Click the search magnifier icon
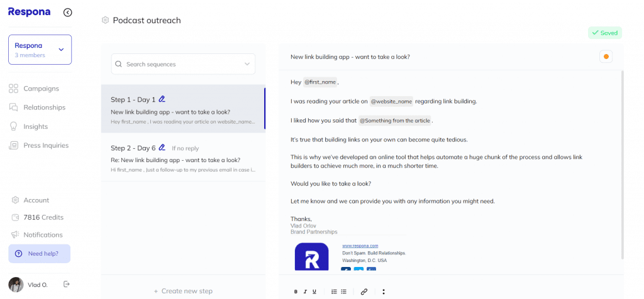Image resolution: width=644 pixels, height=299 pixels. tap(119, 64)
